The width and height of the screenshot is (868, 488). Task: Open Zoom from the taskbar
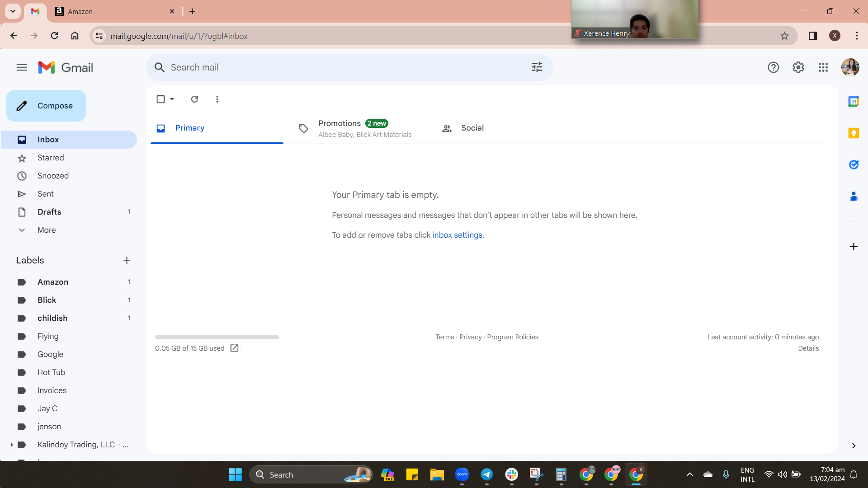tap(462, 474)
